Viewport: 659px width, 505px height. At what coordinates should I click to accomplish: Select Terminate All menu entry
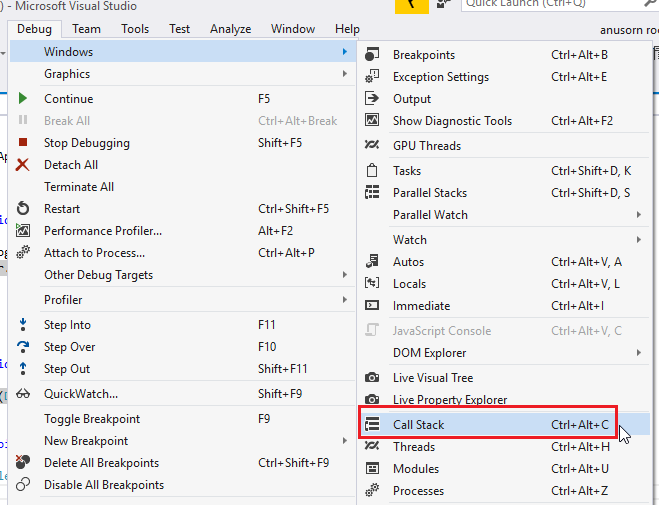pyautogui.click(x=182, y=187)
